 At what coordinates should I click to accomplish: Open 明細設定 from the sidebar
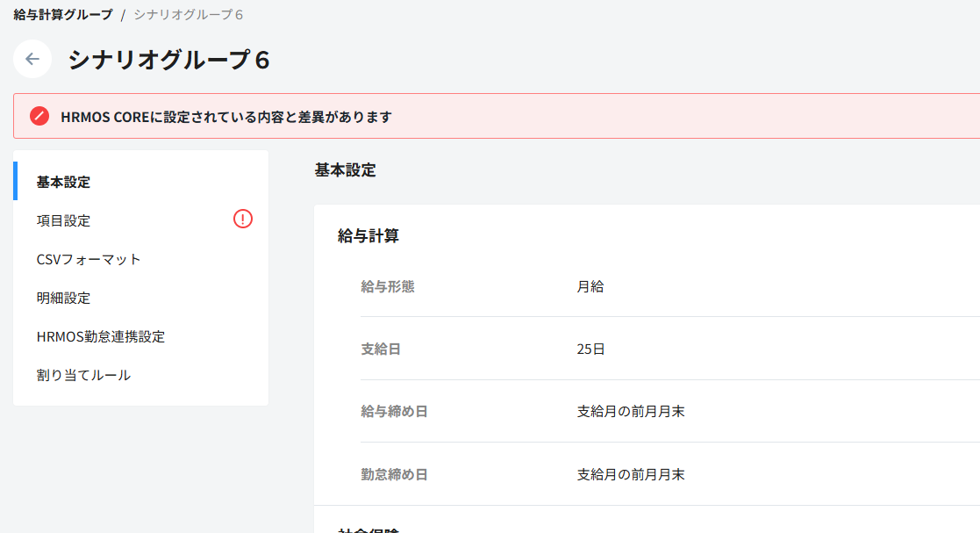tap(63, 298)
